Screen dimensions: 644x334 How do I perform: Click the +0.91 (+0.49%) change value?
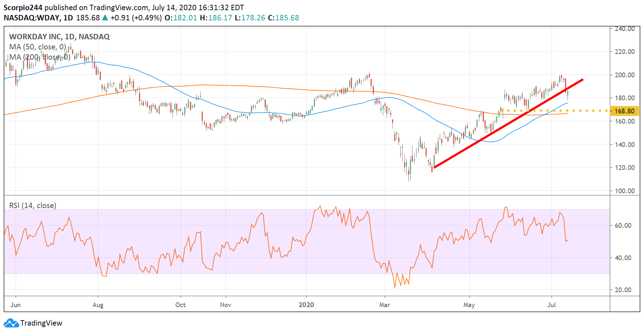[136, 18]
